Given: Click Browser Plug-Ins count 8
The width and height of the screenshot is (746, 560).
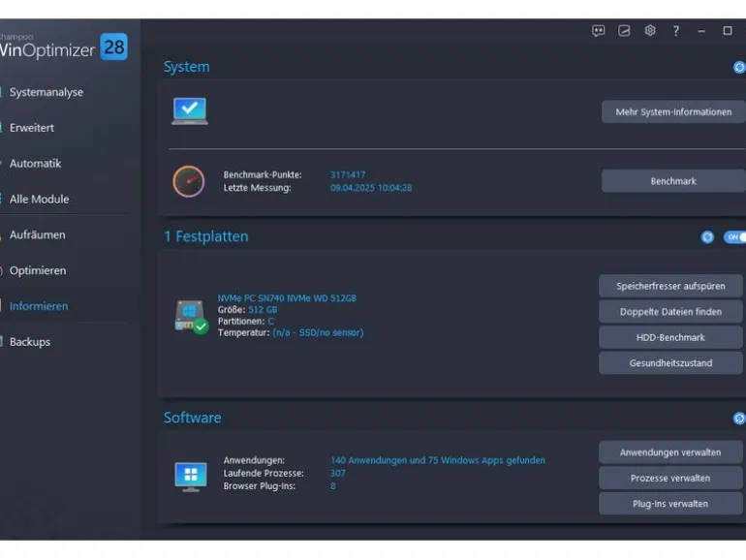Looking at the screenshot, I should point(333,485).
